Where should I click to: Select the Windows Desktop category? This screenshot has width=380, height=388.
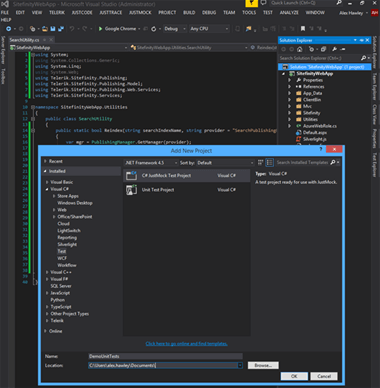point(75,203)
